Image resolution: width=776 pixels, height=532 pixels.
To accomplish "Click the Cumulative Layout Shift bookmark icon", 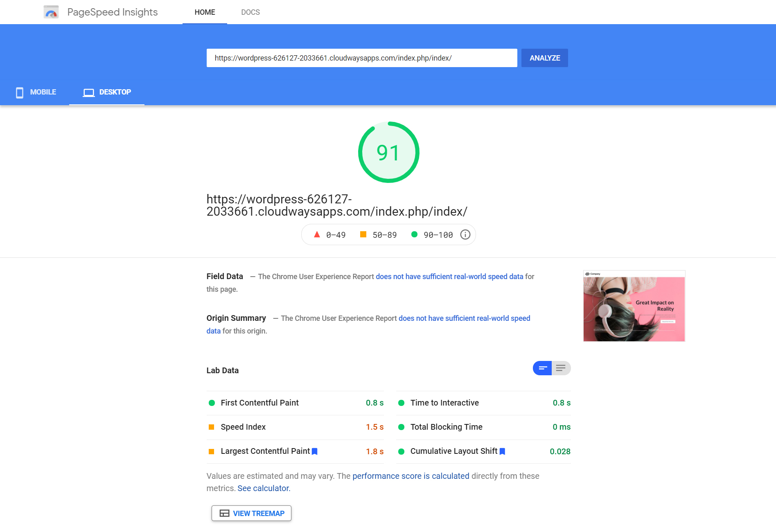I will pyautogui.click(x=502, y=451).
